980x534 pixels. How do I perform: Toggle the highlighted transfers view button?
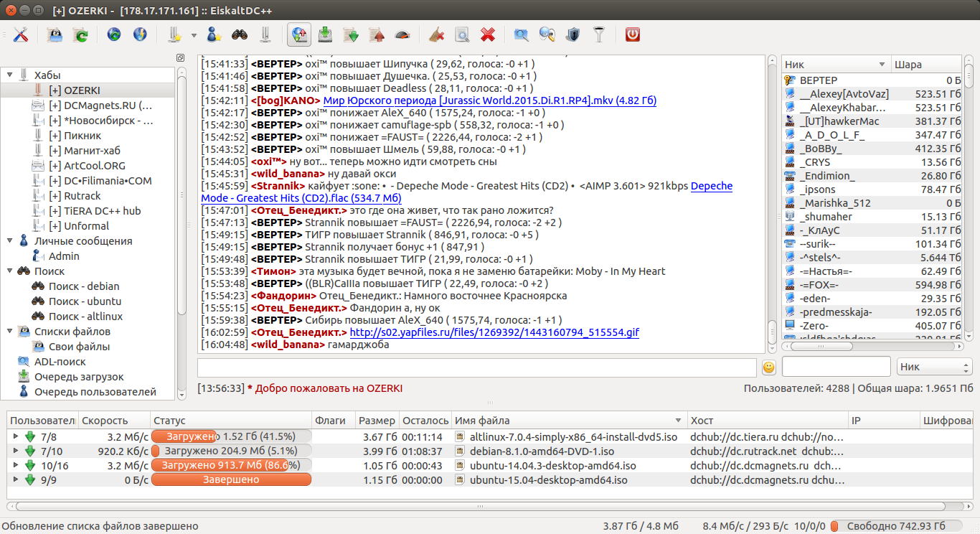click(x=299, y=34)
